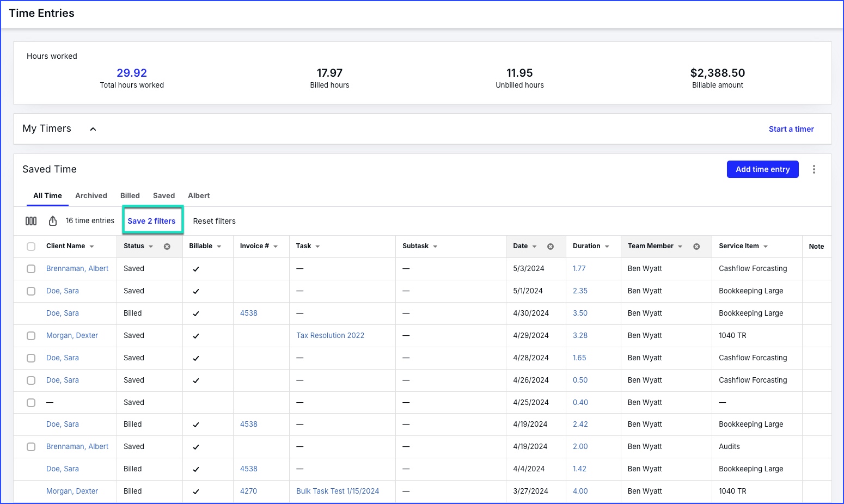Open Morgan, Dexter client on 3/27/2024 row
Screen dimensions: 844x504
click(72, 491)
